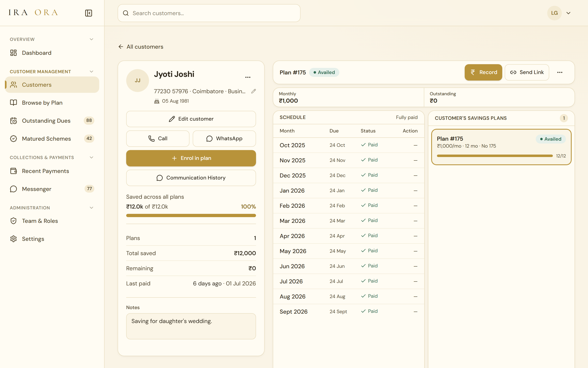Click the Monthly ₹1,000 summary tile
This screenshot has height=368, width=588.
[x=349, y=97]
